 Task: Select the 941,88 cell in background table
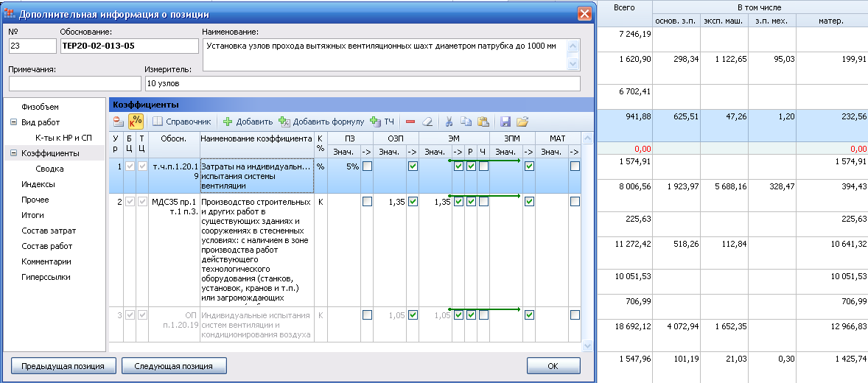[625, 126]
